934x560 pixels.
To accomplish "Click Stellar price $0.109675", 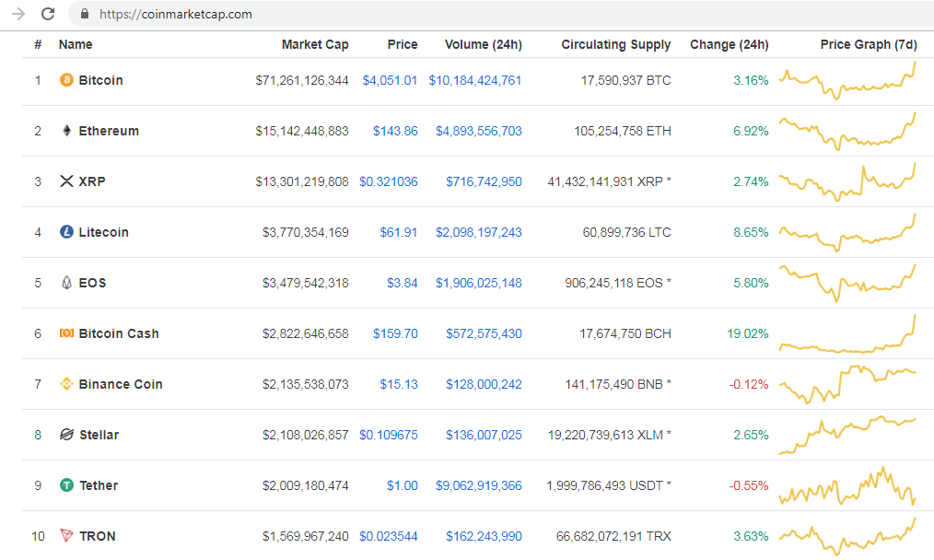I will point(389,435).
